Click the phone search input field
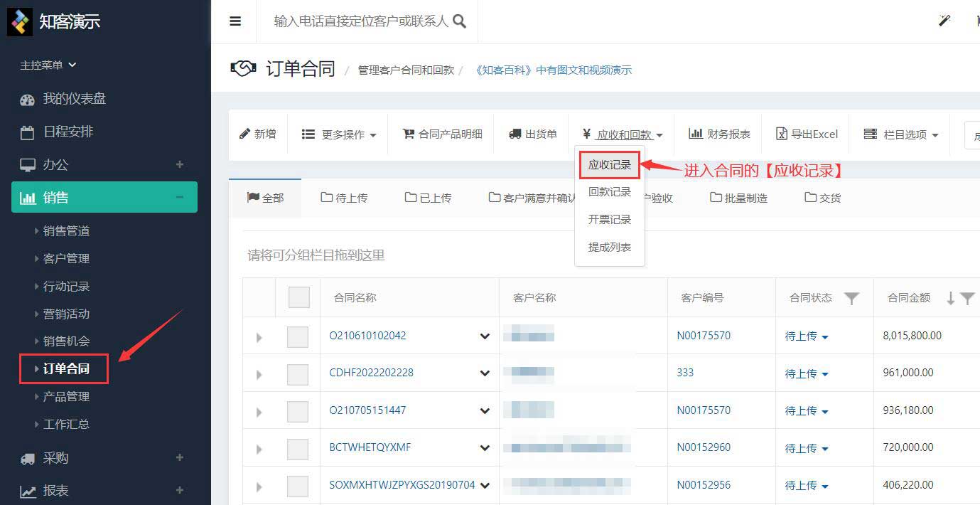980x505 pixels. tap(361, 21)
